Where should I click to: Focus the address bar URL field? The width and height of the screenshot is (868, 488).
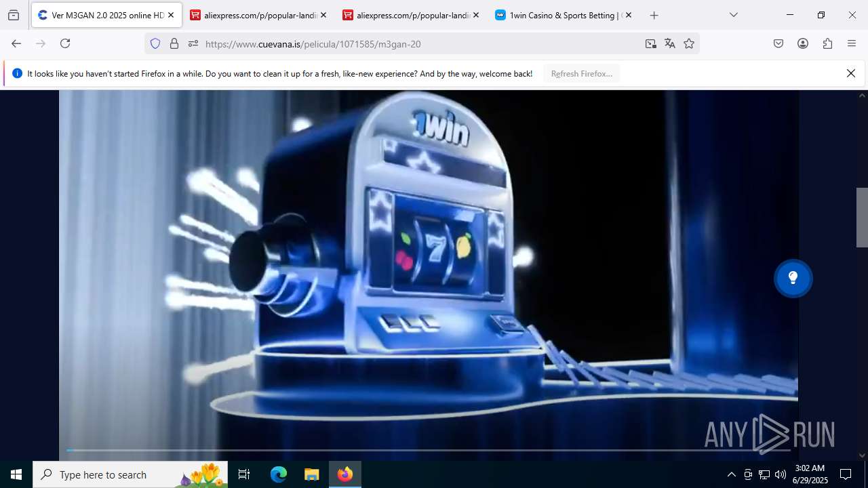420,44
